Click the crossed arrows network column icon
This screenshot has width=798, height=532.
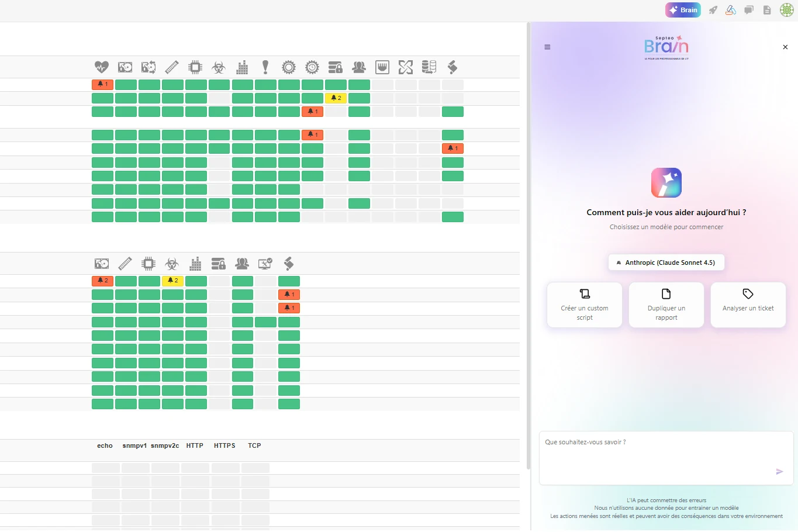tap(406, 67)
